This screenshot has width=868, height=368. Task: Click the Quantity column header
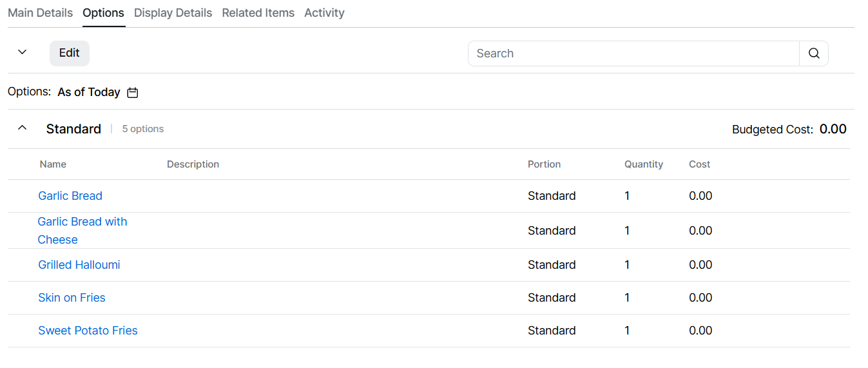(x=643, y=164)
